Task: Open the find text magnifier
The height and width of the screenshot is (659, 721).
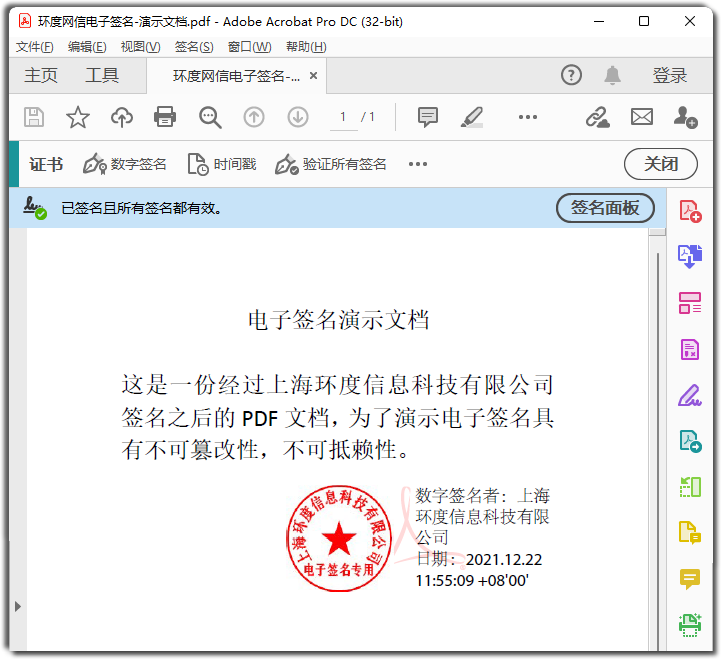Action: point(210,117)
